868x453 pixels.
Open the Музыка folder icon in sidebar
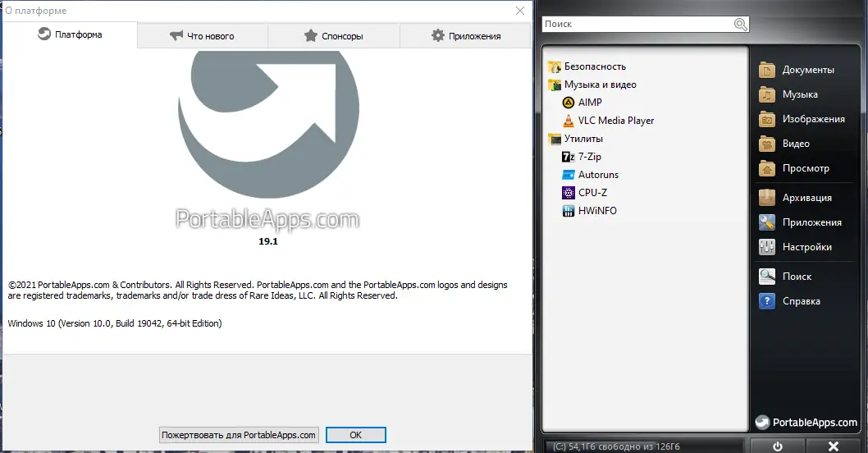pos(767,94)
